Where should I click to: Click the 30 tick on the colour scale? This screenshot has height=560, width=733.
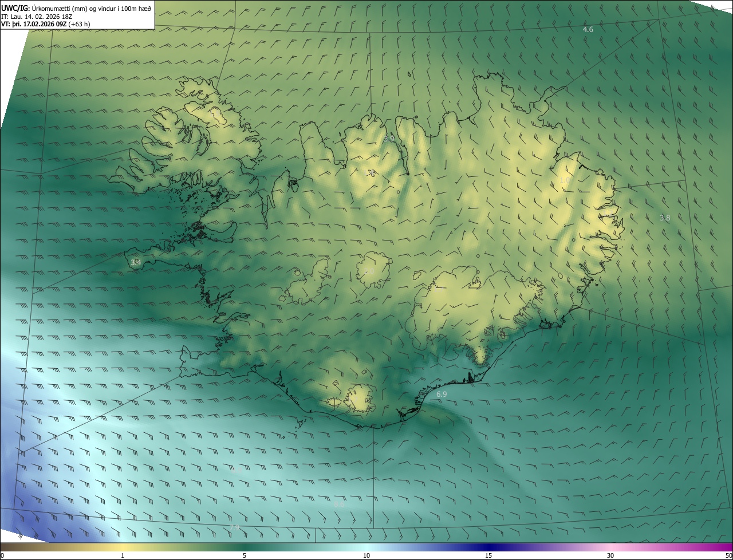point(610,555)
